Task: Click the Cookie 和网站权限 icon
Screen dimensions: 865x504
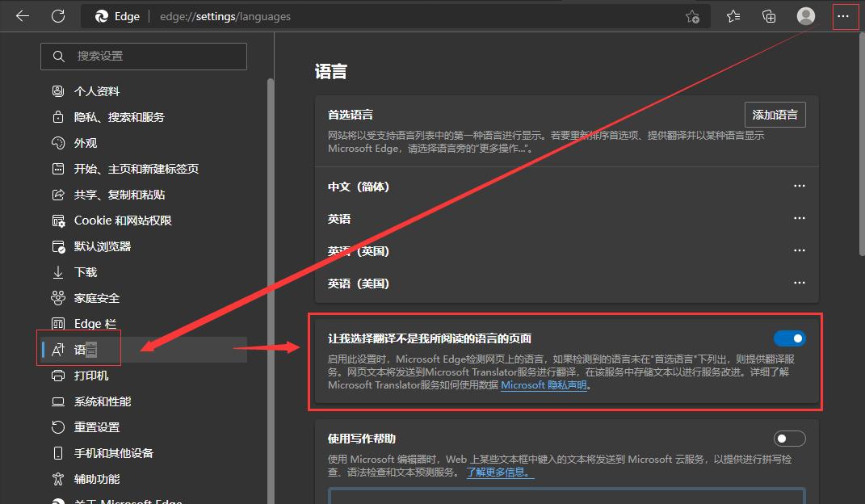Action: pyautogui.click(x=58, y=220)
